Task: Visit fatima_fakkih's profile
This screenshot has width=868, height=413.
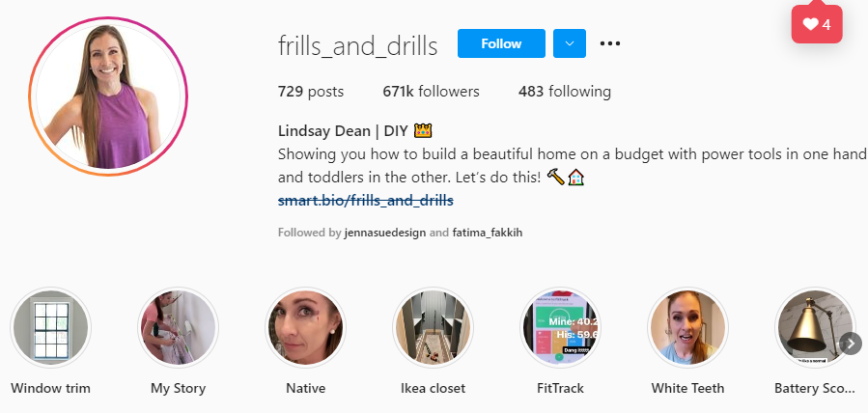Action: tap(488, 233)
